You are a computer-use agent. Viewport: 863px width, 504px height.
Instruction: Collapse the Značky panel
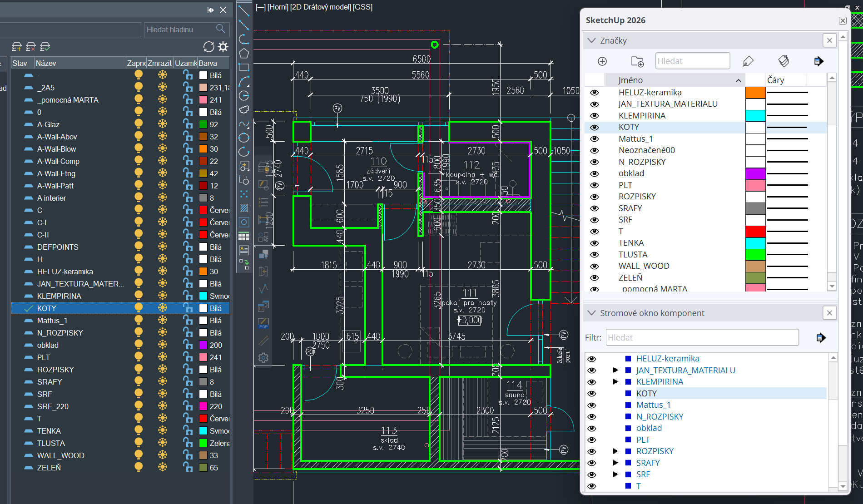coord(591,40)
